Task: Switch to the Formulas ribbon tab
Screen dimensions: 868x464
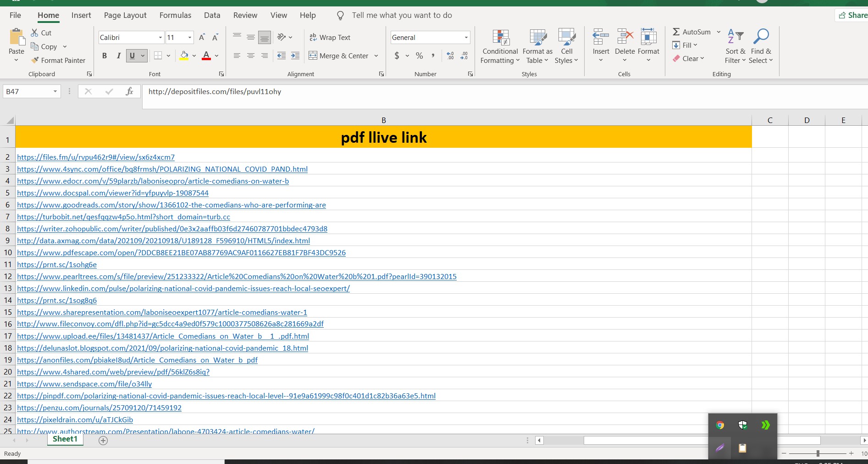Action: pos(175,15)
